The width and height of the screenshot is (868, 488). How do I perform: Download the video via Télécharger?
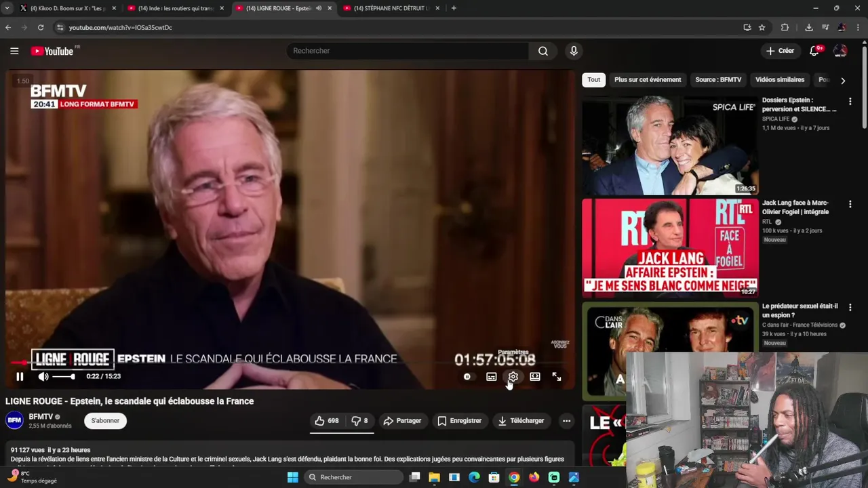pos(521,421)
